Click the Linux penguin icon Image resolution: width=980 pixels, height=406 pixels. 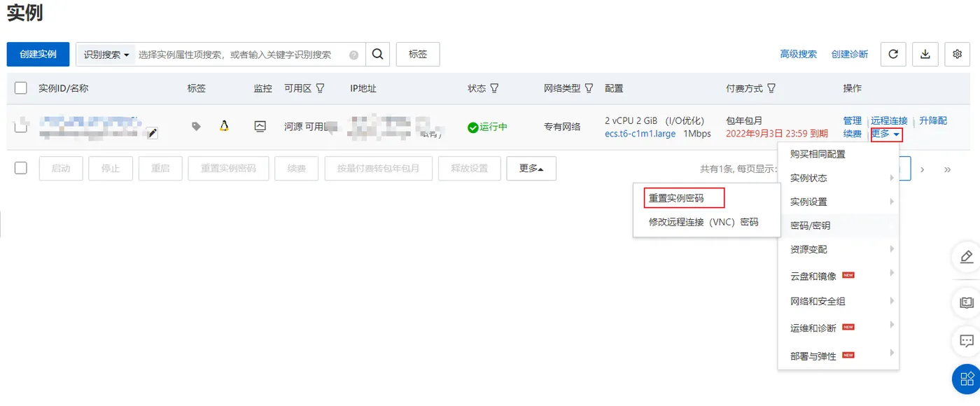(224, 126)
